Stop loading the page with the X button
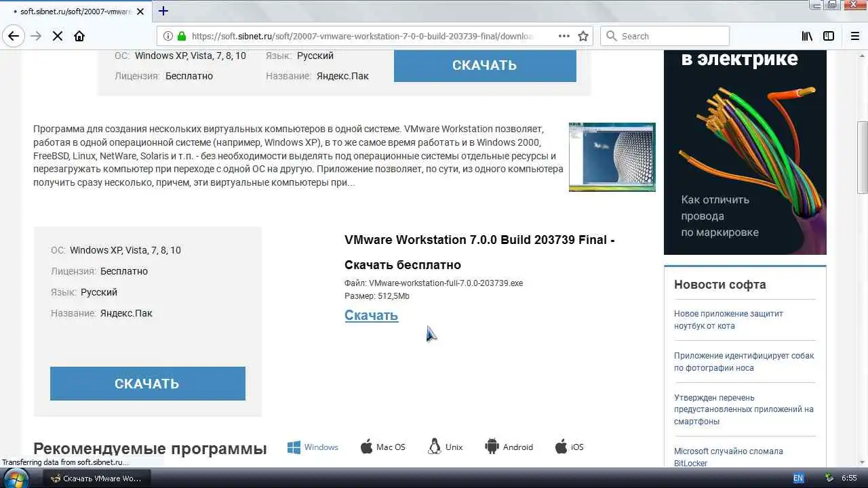The image size is (868, 488). 58,36
